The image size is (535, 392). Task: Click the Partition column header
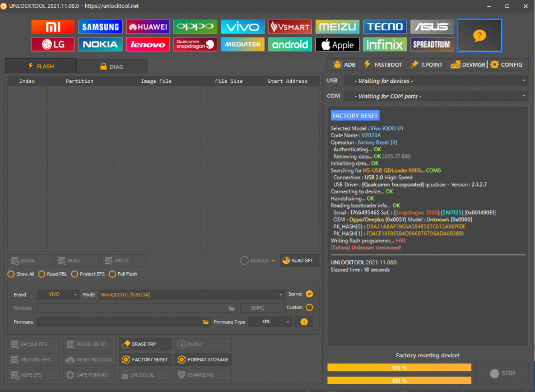point(80,81)
